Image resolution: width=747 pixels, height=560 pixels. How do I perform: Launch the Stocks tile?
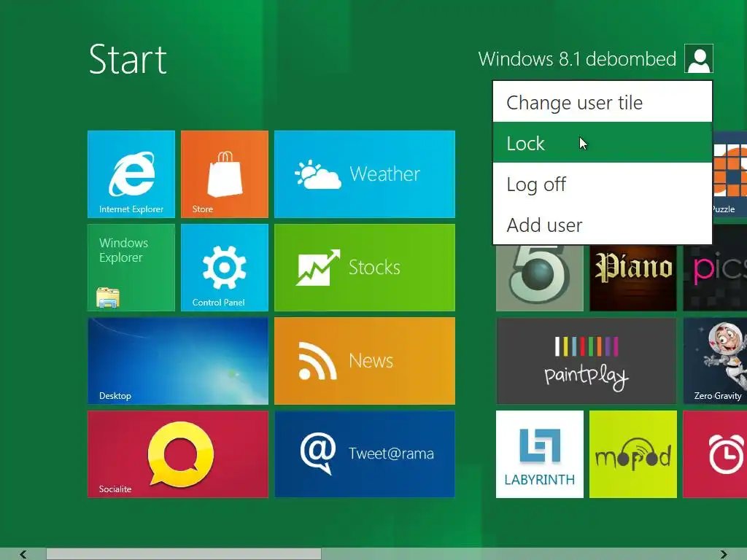(x=365, y=268)
